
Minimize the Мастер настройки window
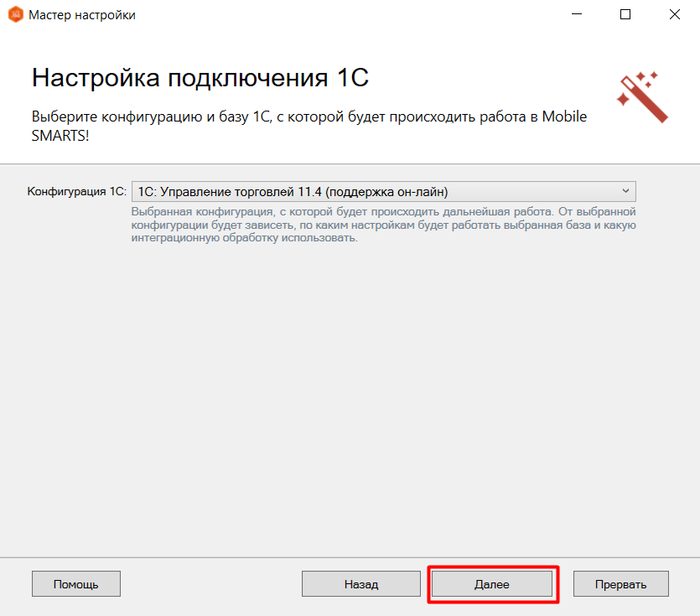click(x=577, y=14)
